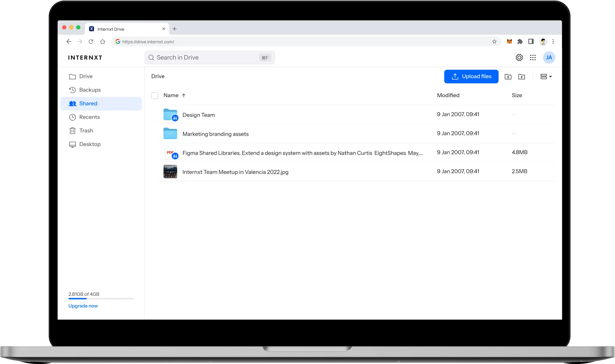615x364 pixels.
Task: Click the Figma Shared Libraries PDF icon
Action: click(x=171, y=152)
